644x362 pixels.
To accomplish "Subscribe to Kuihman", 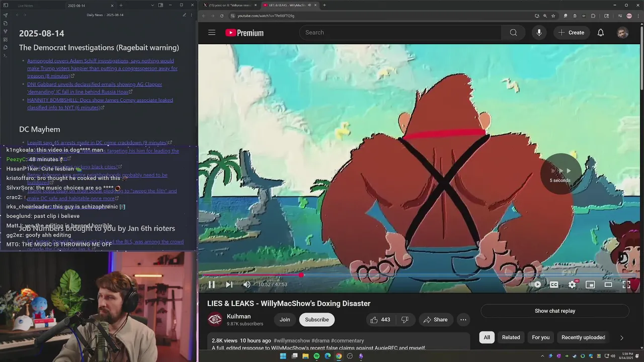I will pos(316,320).
